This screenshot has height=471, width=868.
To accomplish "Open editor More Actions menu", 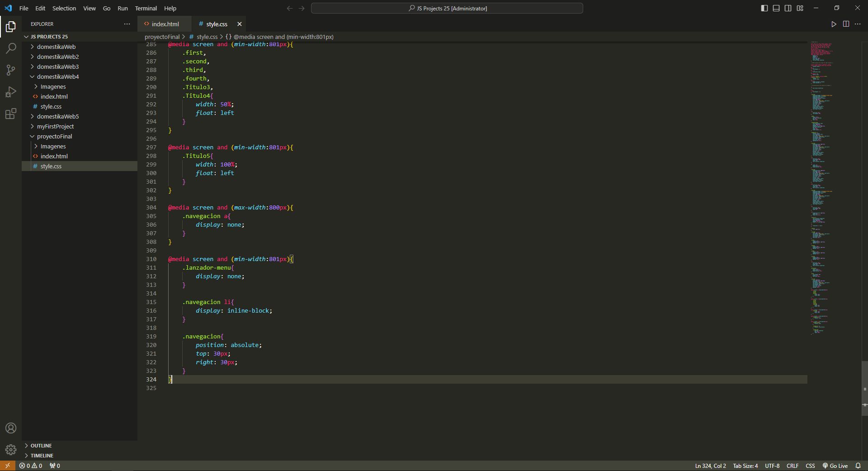I will [858, 24].
